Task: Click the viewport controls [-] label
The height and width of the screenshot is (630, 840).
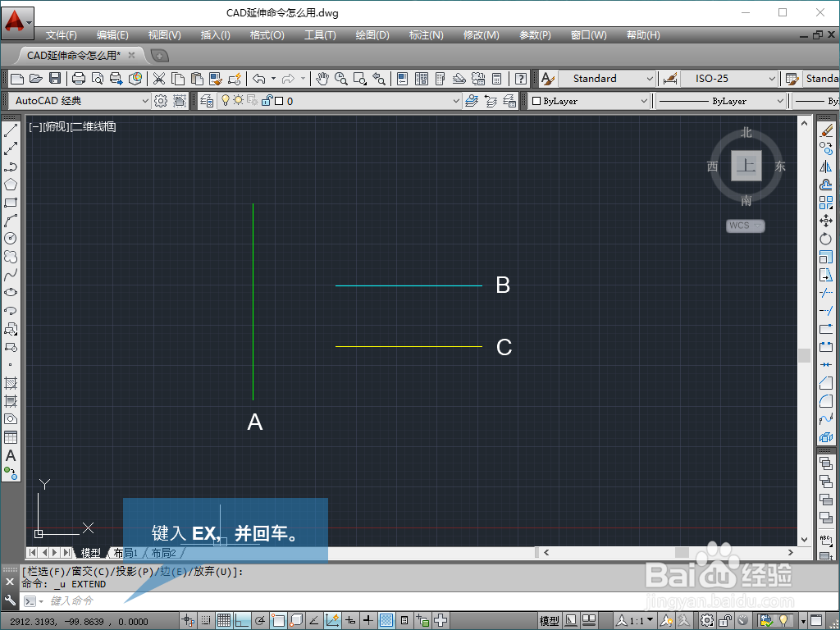Action: click(x=35, y=127)
